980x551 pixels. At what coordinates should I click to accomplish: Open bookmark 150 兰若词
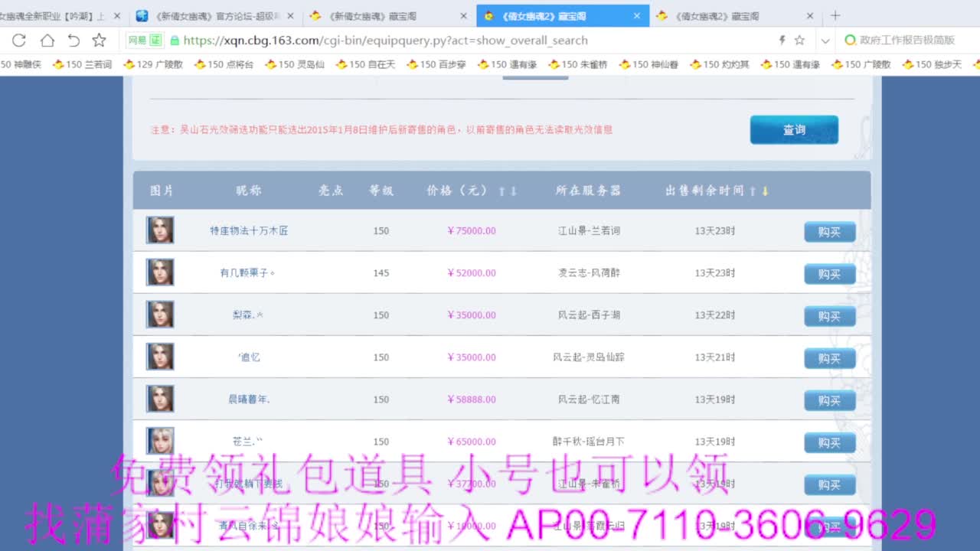[81, 64]
